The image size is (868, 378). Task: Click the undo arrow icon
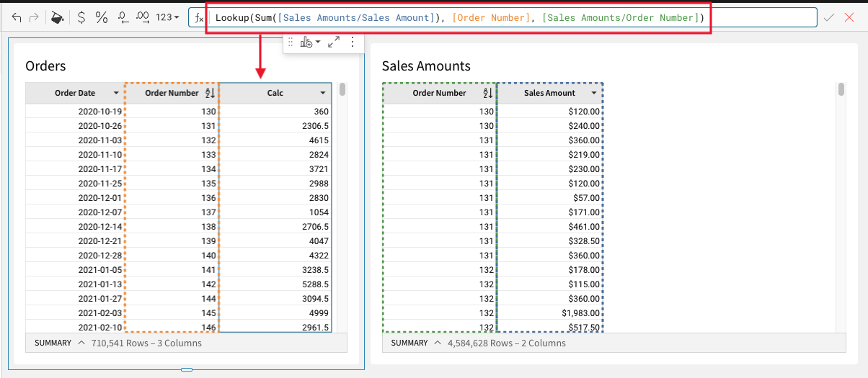tap(17, 17)
